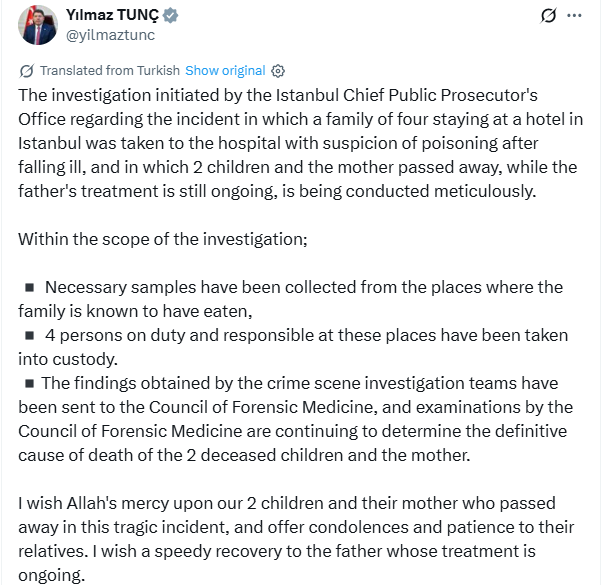Click the translate icon before 'Translated from Turkish'
612x585 pixels.
pyautogui.click(x=26, y=71)
